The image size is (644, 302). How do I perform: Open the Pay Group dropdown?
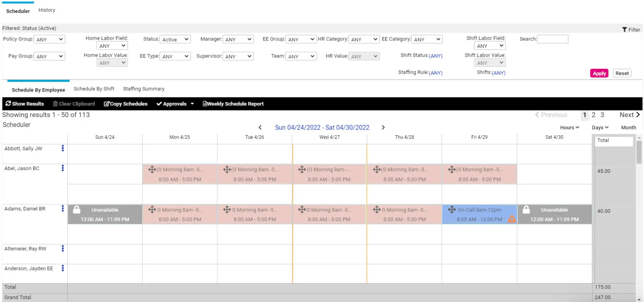49,56
